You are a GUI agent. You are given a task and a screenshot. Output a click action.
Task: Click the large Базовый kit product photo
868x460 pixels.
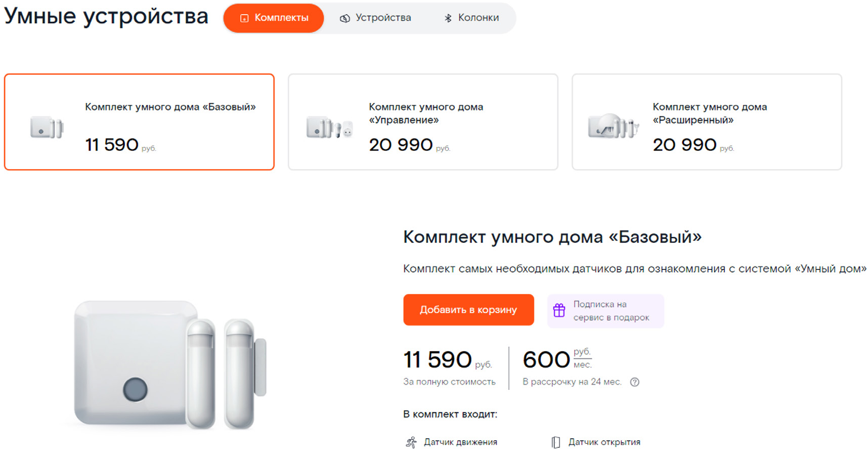point(169,364)
